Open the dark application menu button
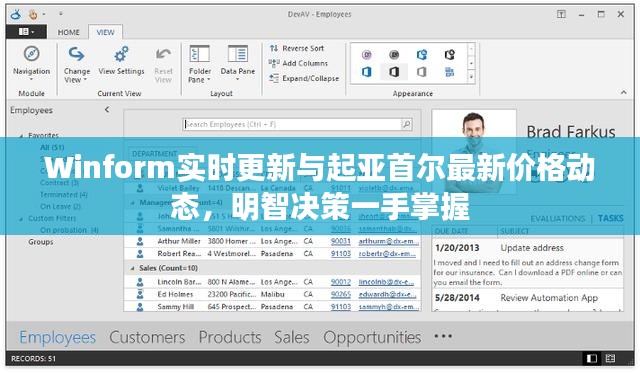This screenshot has width=640, height=373. click(x=27, y=31)
